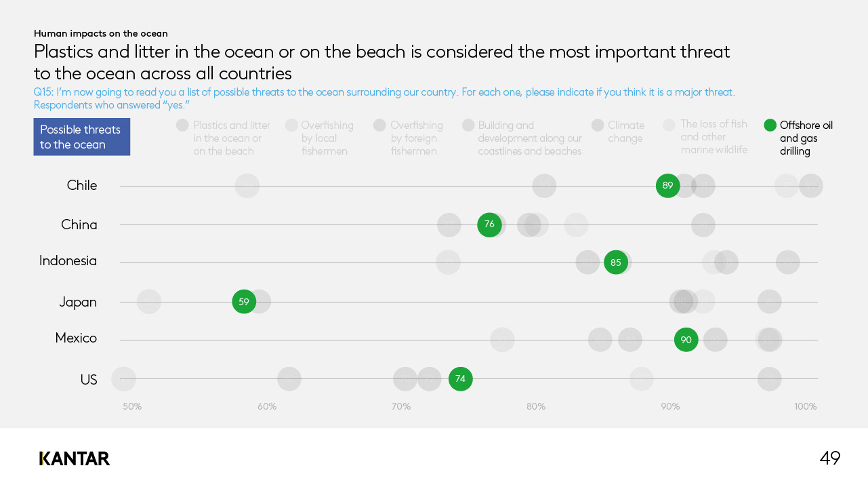Click the green 90 data point for Mexico
Viewport: 868px width, 489px height.
tap(686, 339)
